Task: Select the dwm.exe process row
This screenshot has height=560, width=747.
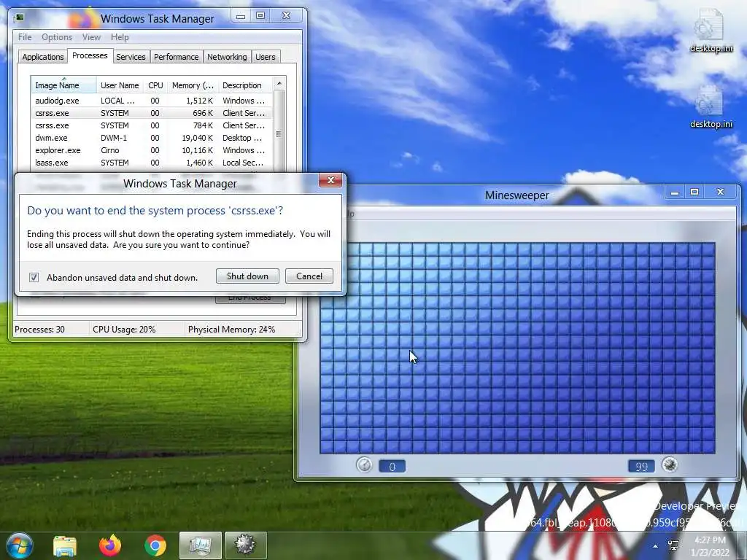Action: [x=152, y=138]
